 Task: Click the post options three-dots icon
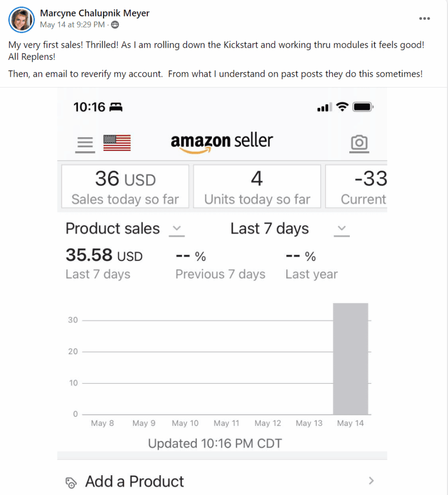click(x=424, y=18)
